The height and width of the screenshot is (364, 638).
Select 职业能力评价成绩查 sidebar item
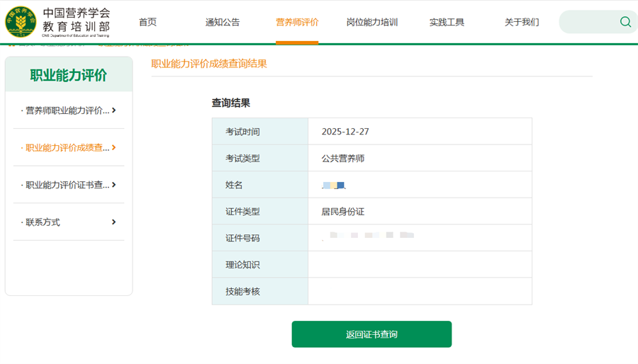(x=67, y=148)
